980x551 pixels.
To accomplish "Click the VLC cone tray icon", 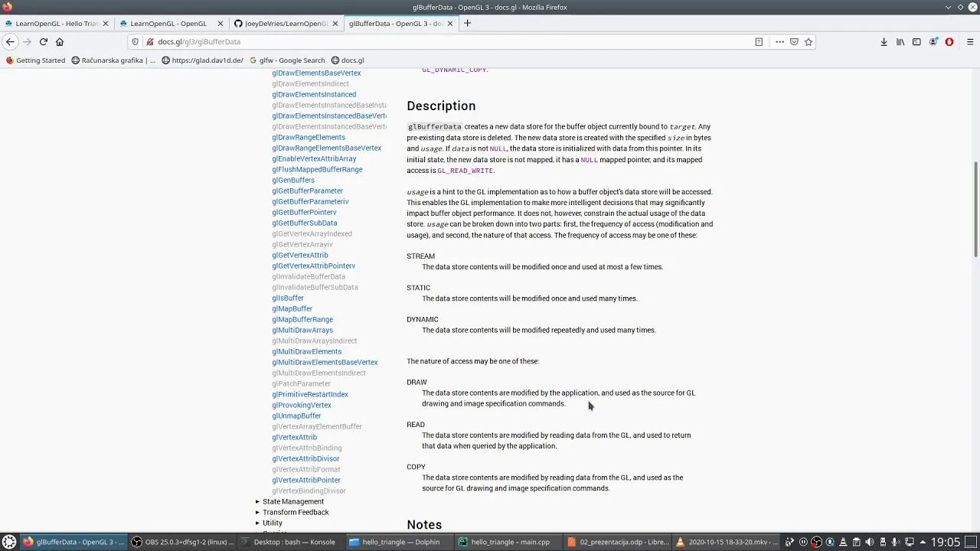I will pos(843,542).
